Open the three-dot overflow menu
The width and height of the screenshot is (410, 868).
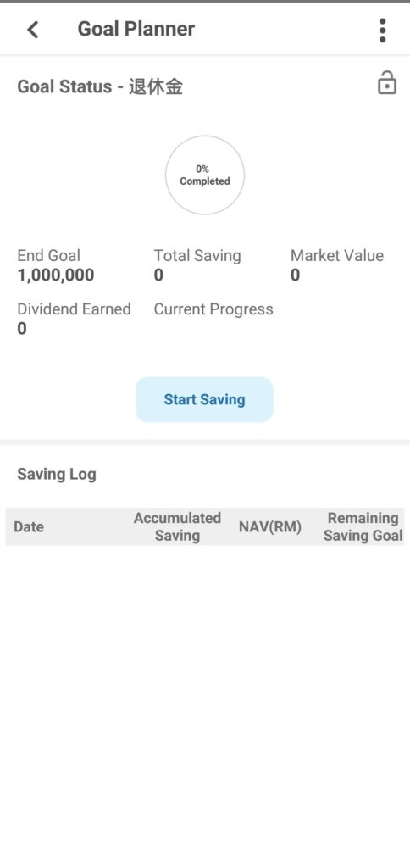pyautogui.click(x=382, y=30)
